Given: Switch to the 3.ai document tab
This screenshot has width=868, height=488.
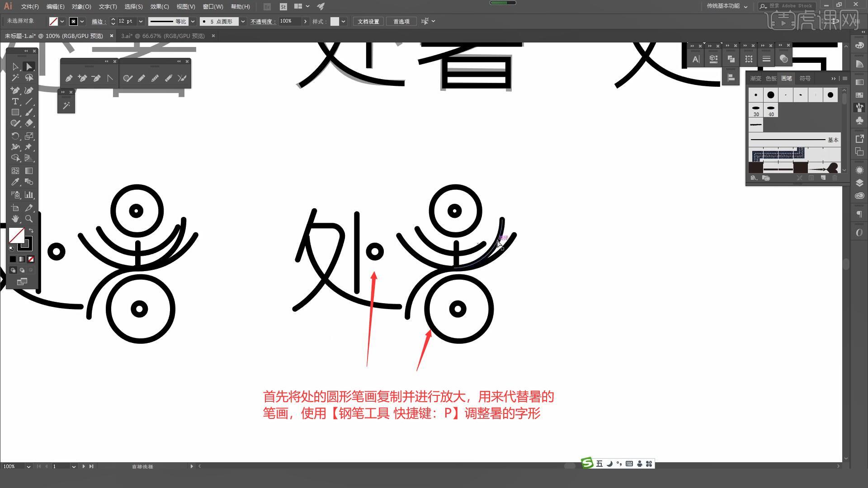Looking at the screenshot, I should (163, 36).
